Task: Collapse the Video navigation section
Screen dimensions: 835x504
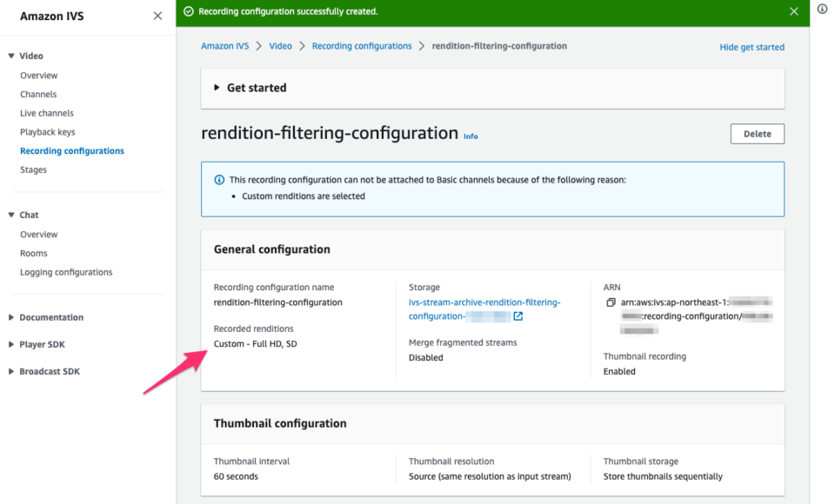Action: 11,56
